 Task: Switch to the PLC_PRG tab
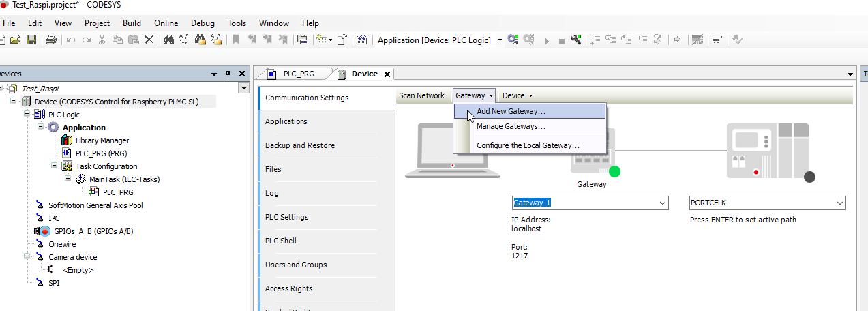pos(298,74)
